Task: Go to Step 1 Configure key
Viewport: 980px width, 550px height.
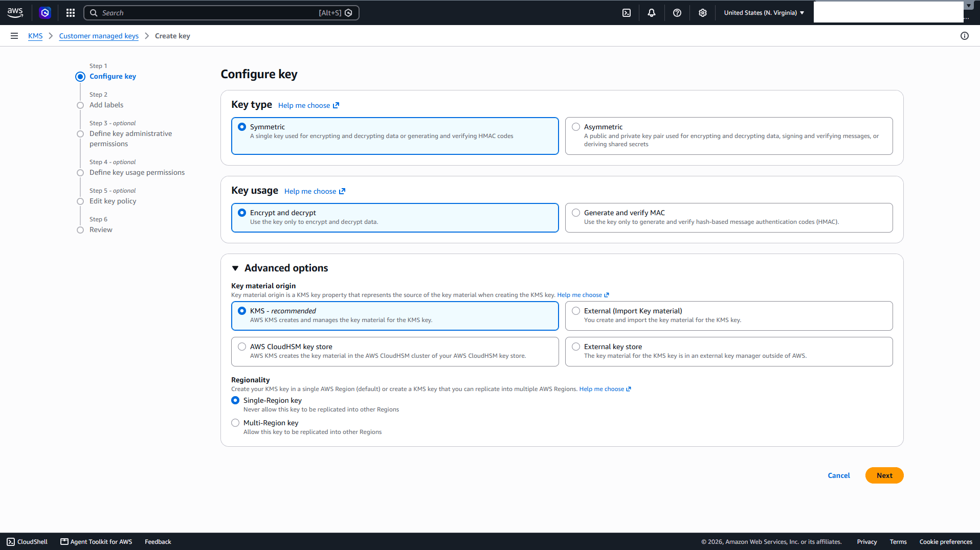Action: [x=113, y=76]
